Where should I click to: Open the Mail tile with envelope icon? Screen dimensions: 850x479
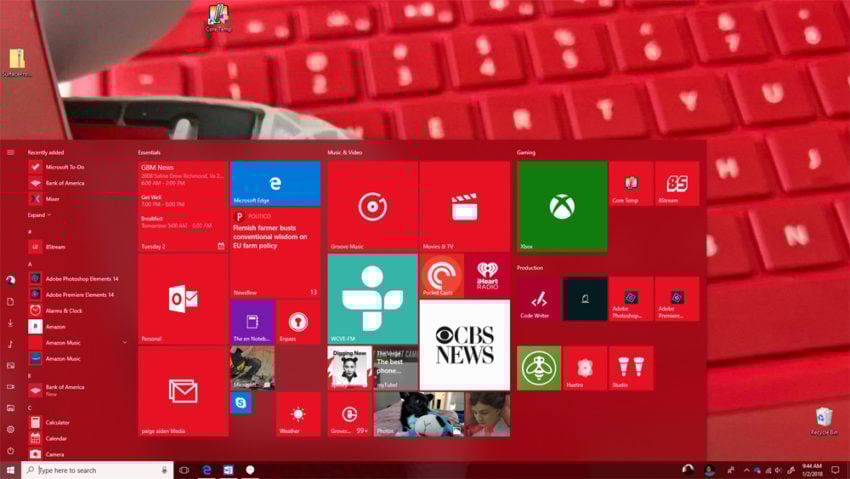click(183, 391)
